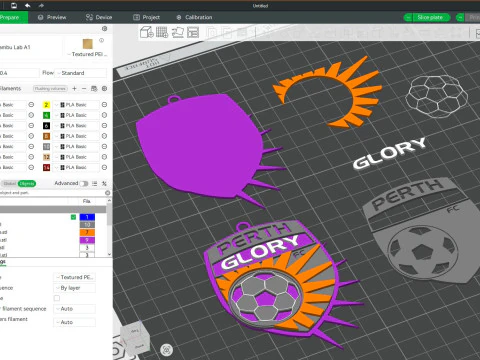Tick the empty checkbox below By layer
Screen dimensions: 480x360
click(57, 298)
